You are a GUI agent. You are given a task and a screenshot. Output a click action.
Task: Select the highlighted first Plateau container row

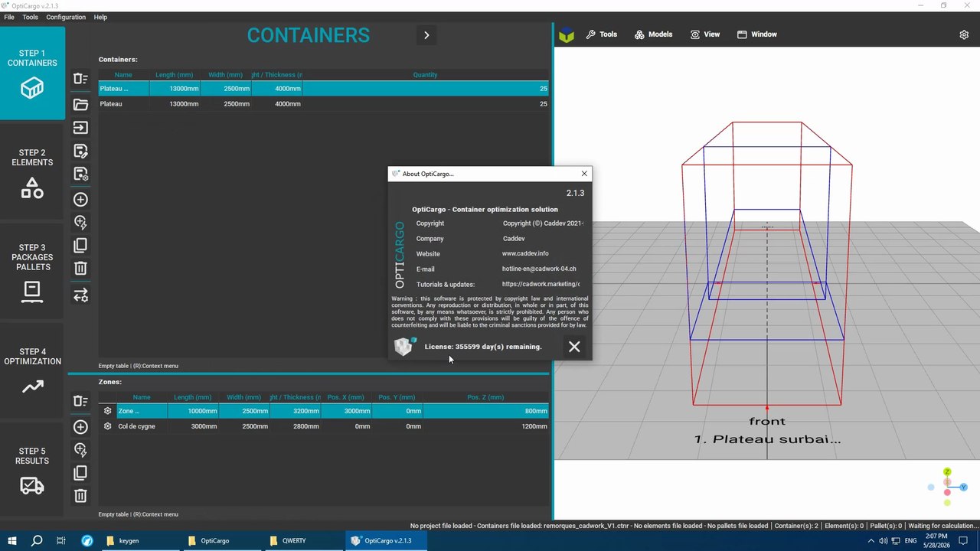point(323,89)
